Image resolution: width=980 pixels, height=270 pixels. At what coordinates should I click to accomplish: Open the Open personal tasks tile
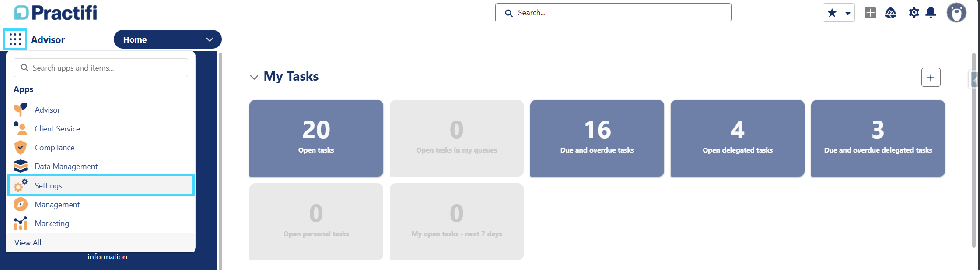click(316, 222)
